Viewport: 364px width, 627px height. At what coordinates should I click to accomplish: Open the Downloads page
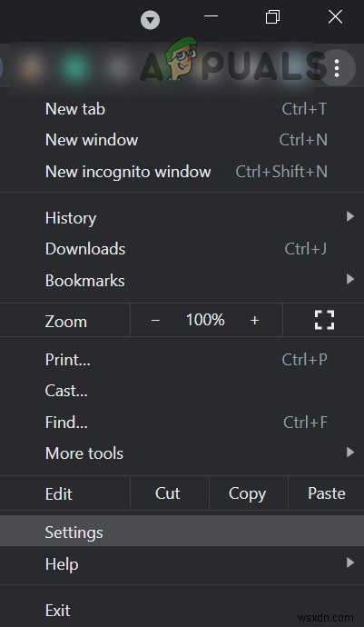coord(182,249)
